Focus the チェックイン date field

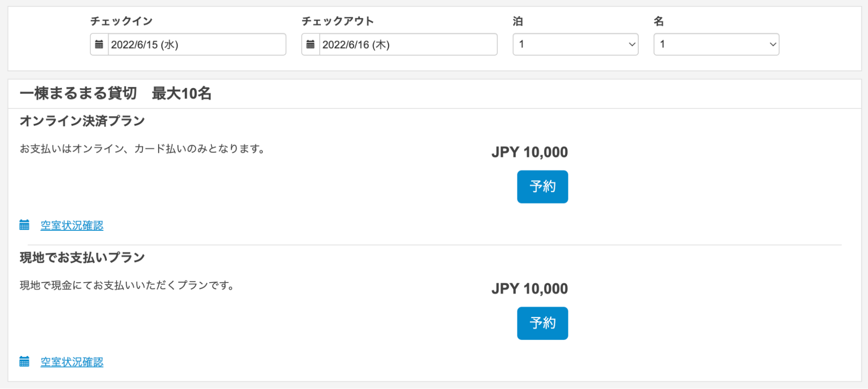[x=196, y=44]
